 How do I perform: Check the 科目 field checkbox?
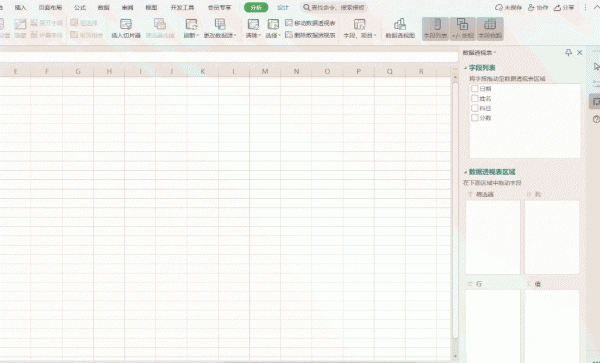[x=475, y=108]
